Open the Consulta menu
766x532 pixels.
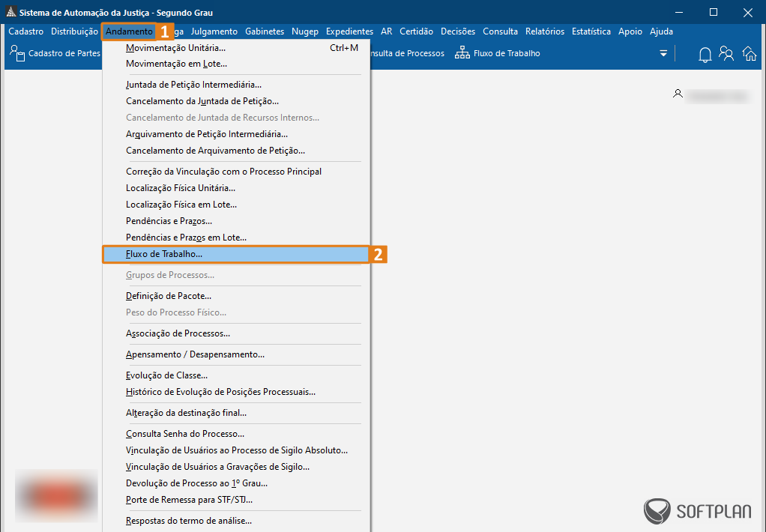pos(500,31)
